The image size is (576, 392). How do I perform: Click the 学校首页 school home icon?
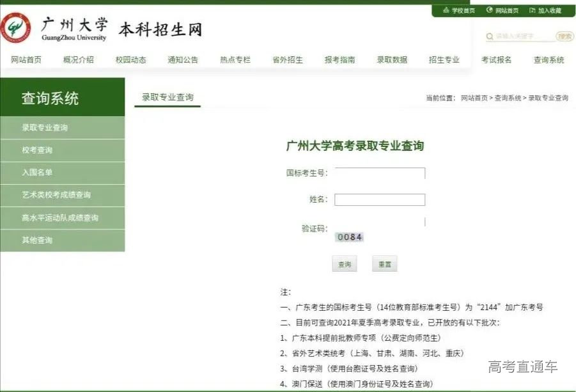[446, 10]
